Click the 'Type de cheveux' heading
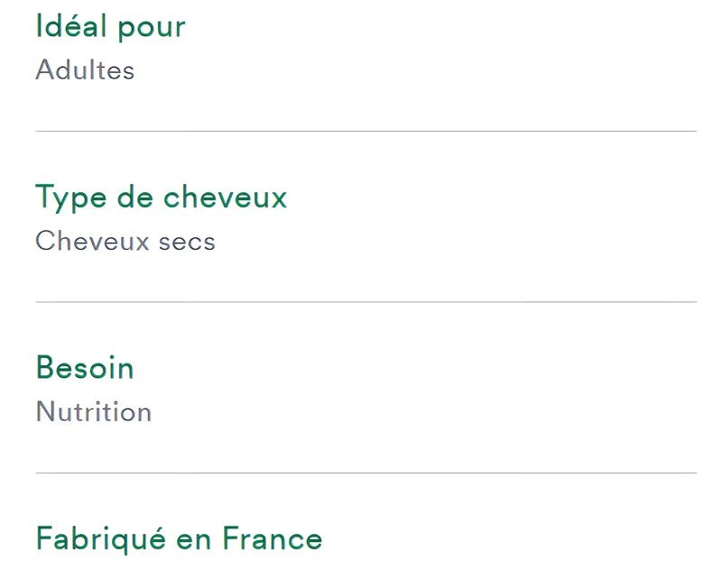Screen dimensions: 704x588 pyautogui.click(x=162, y=198)
